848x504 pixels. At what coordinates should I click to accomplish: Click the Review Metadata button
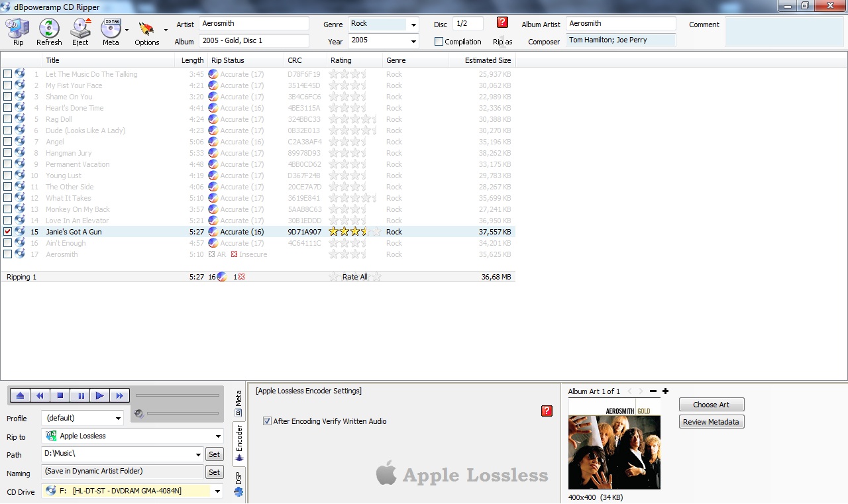(711, 422)
